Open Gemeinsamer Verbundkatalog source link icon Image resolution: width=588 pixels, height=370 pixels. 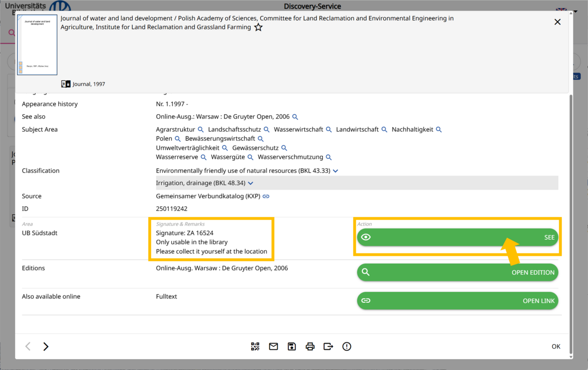pos(266,197)
